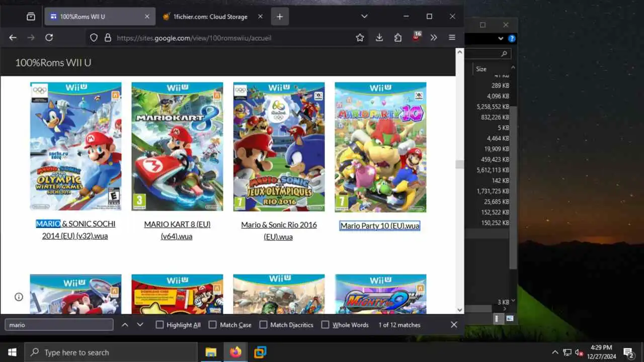The height and width of the screenshot is (362, 644).
Task: Select the 1,731,725 KB size entry
Action: tap(493, 191)
